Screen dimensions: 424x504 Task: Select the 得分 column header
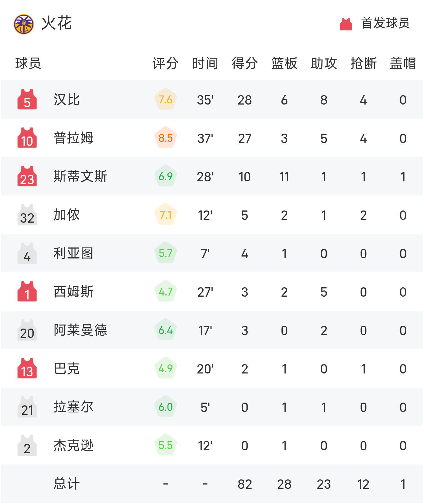coord(245,63)
